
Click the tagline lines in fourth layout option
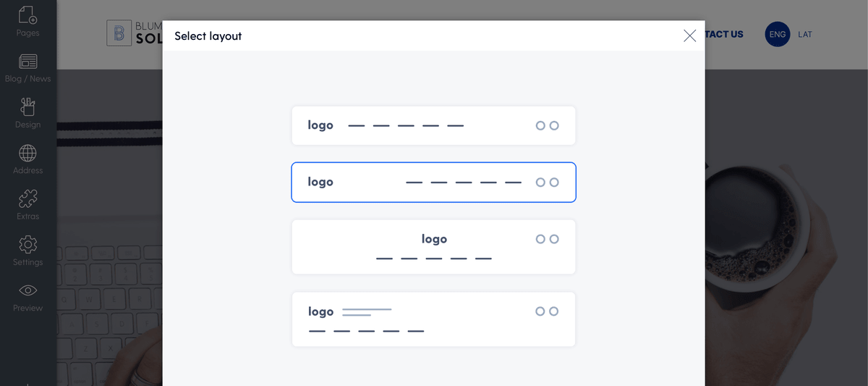(367, 312)
